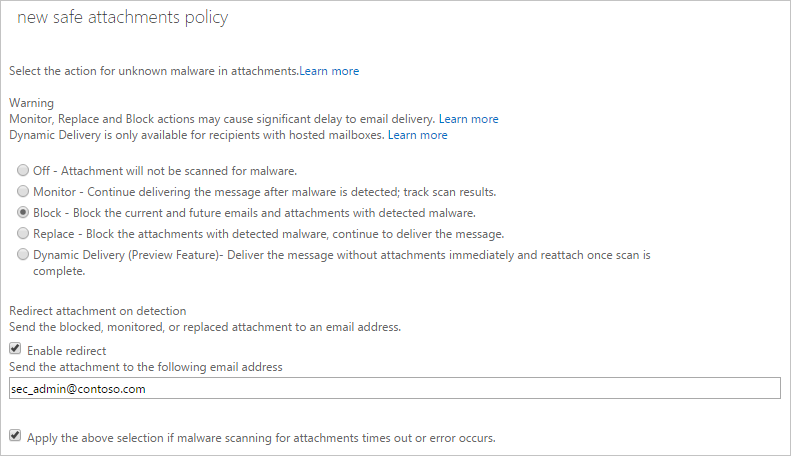Select the Off radio button

pyautogui.click(x=23, y=170)
